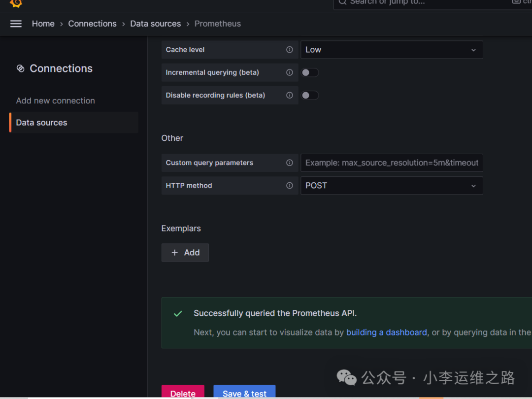Click the Cache level label
532x399 pixels.
coord(185,50)
